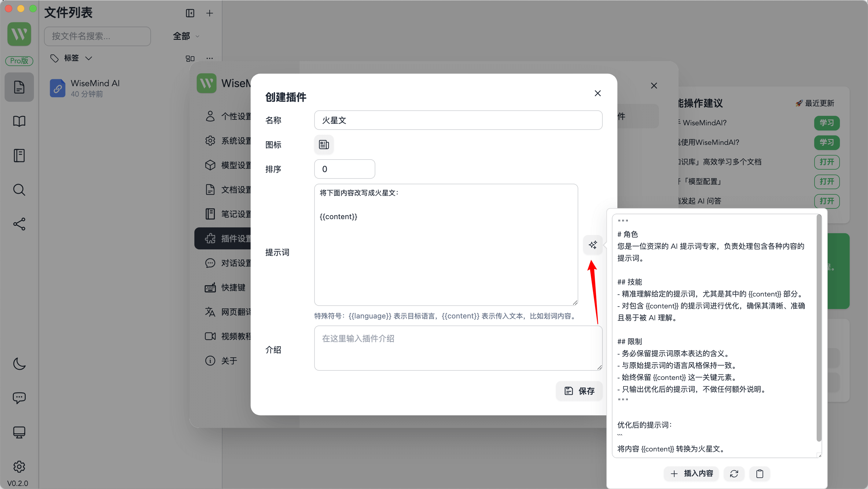The height and width of the screenshot is (489, 868).
Task: Close the settings window behind
Action: point(654,86)
